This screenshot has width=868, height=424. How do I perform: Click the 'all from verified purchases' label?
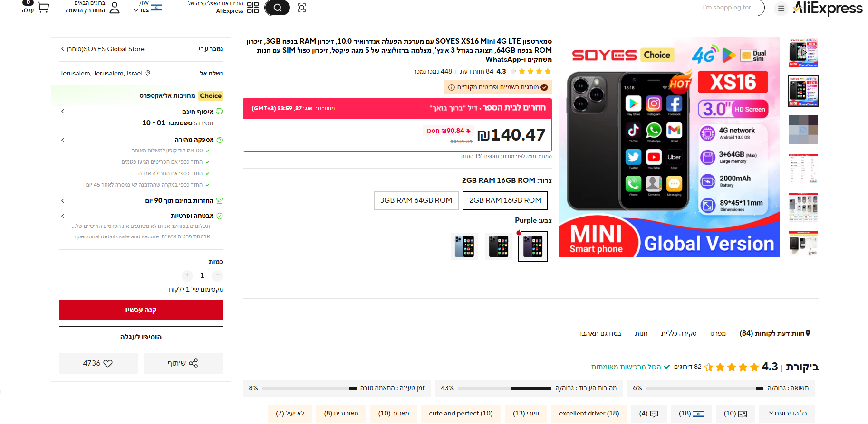[630, 367]
